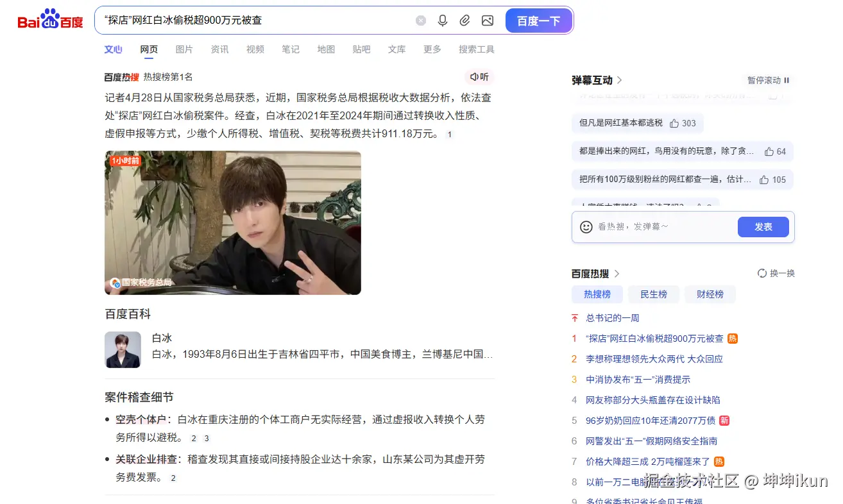Open image search via the camera icon
Screen dimensions: 843x504
click(487, 21)
